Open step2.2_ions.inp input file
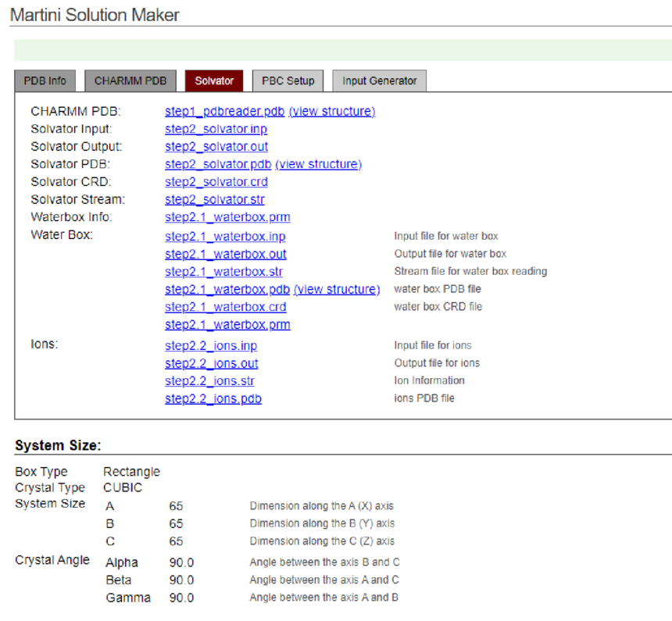The height and width of the screenshot is (621, 672). click(211, 345)
